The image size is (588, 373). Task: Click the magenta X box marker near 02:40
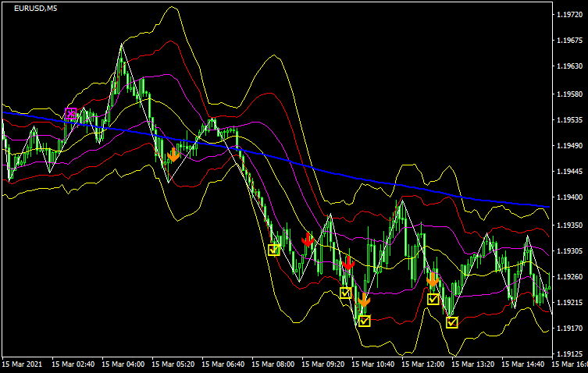[71, 114]
